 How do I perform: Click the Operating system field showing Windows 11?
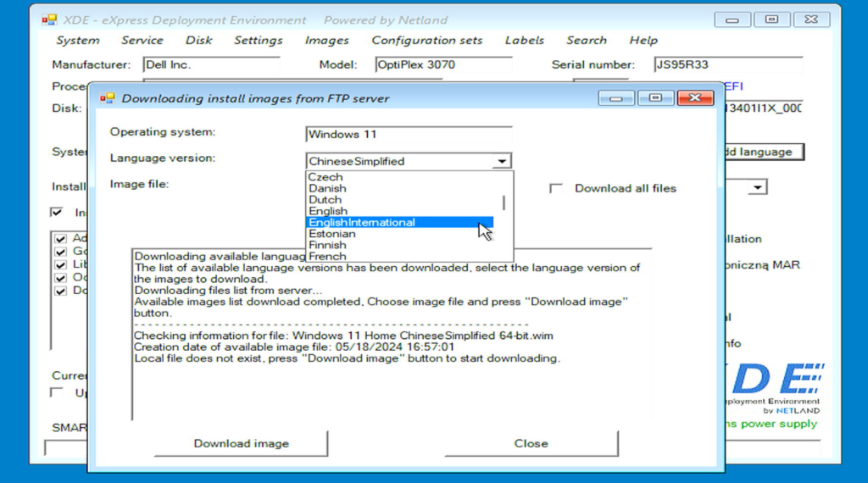(x=409, y=134)
